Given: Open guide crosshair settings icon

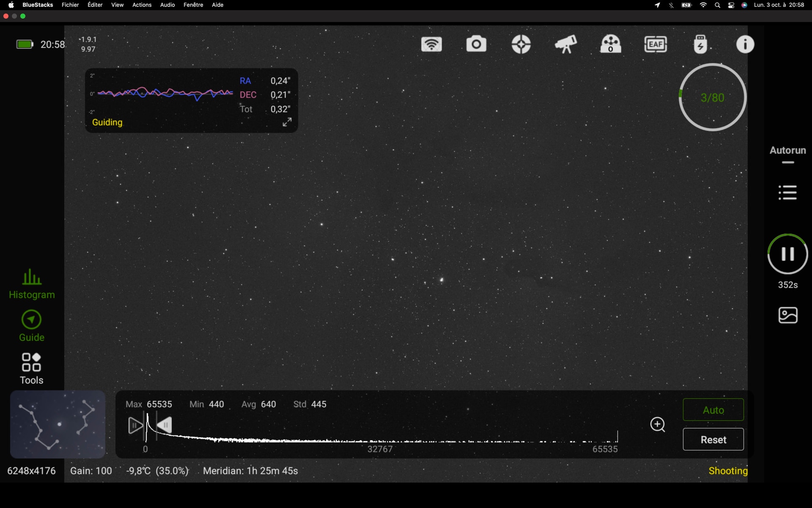Looking at the screenshot, I should click(521, 44).
